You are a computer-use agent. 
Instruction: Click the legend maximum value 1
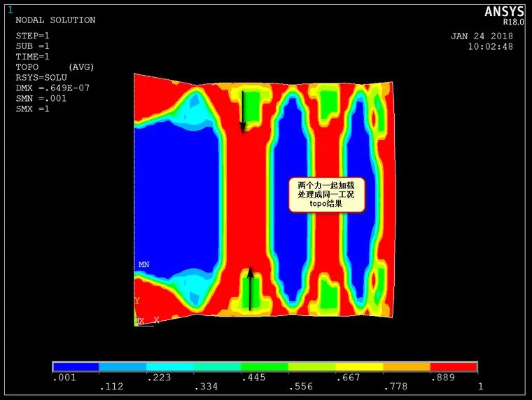(480, 387)
